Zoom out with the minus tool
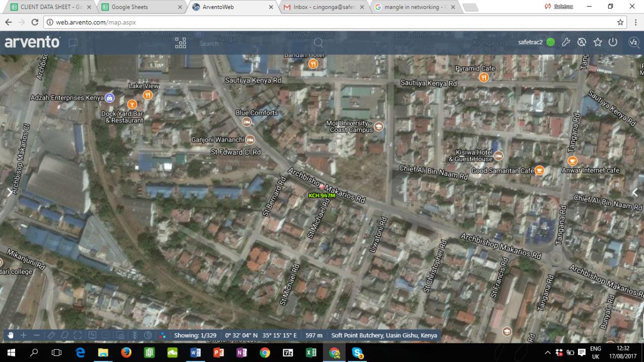Image resolution: width=644 pixels, height=362 pixels. point(37,335)
